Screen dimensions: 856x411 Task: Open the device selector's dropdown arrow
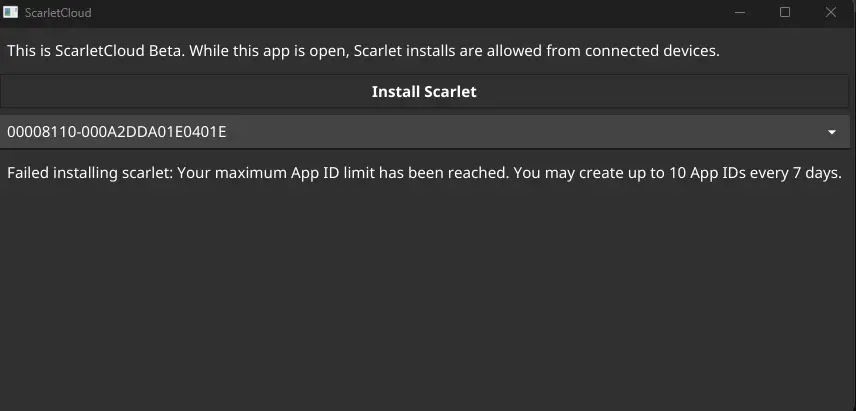[x=832, y=132]
